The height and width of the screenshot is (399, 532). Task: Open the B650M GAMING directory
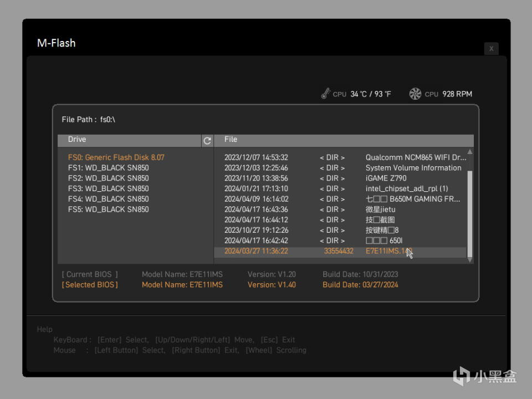click(413, 199)
